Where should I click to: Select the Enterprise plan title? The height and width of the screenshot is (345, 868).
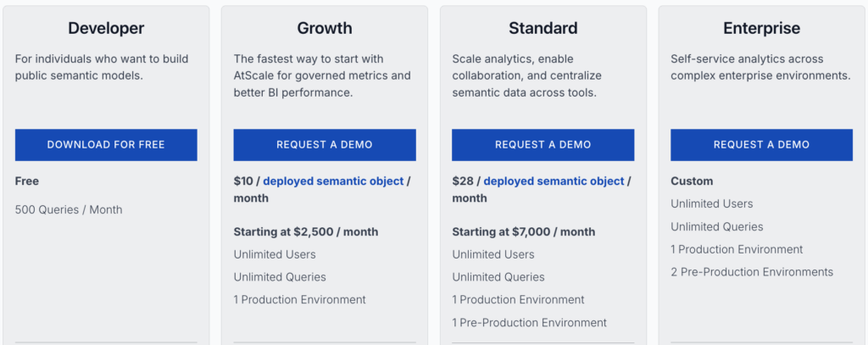[761, 28]
